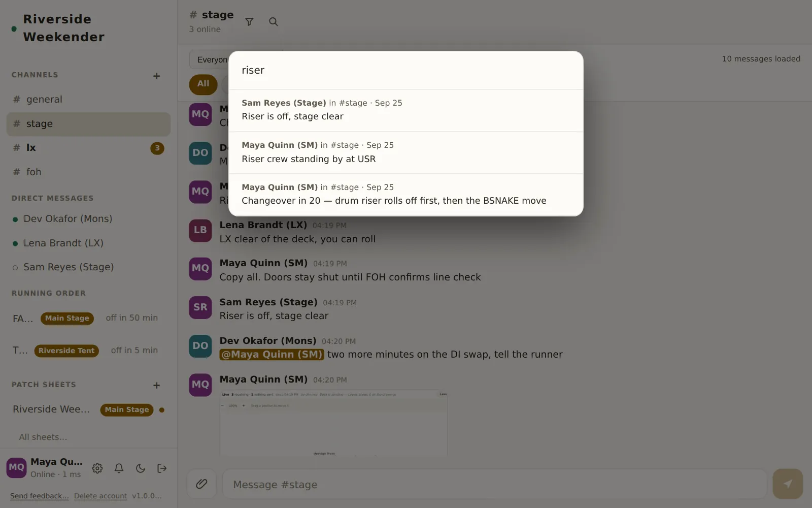Click 'LX clear of the deck, you can roll'
This screenshot has height=508, width=812.
(297, 239)
